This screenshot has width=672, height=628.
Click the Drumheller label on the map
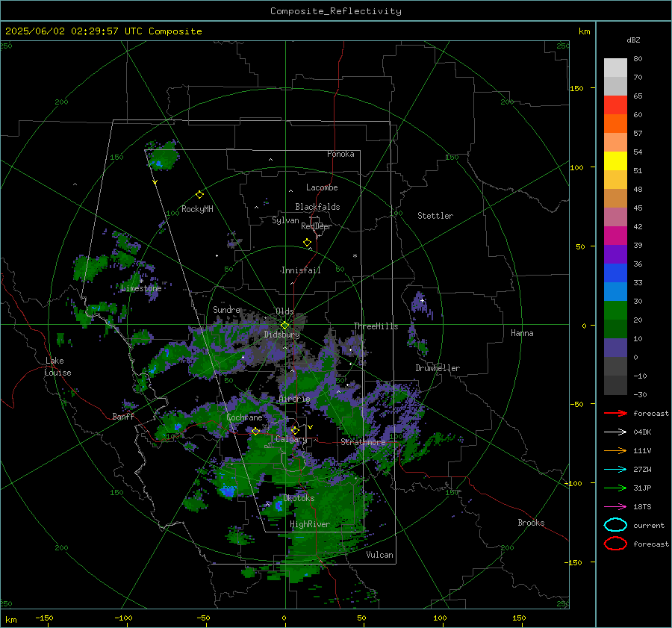point(438,368)
